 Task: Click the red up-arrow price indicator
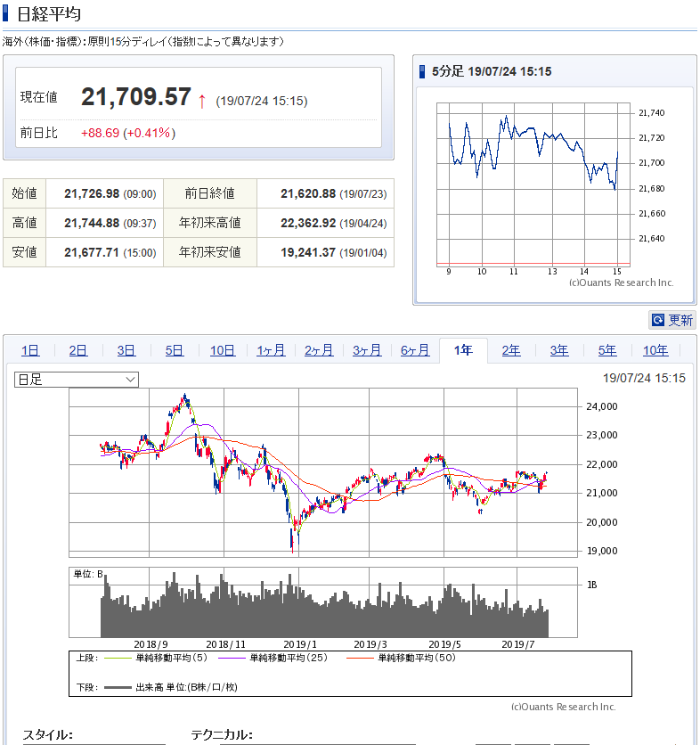202,102
